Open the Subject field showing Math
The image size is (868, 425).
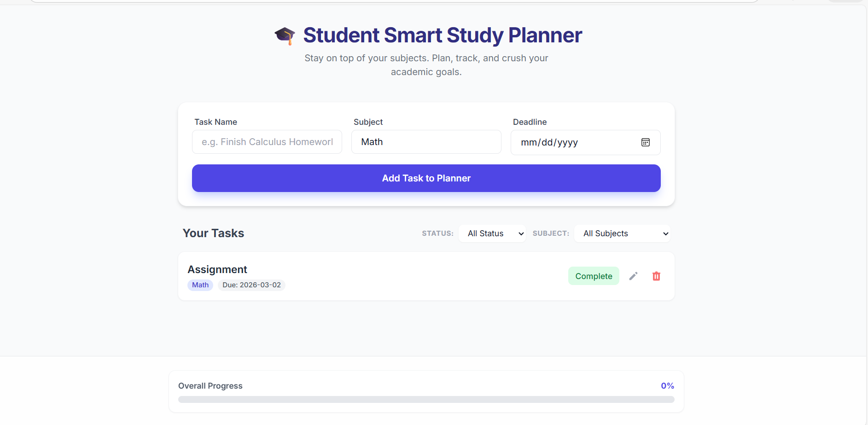pos(426,142)
